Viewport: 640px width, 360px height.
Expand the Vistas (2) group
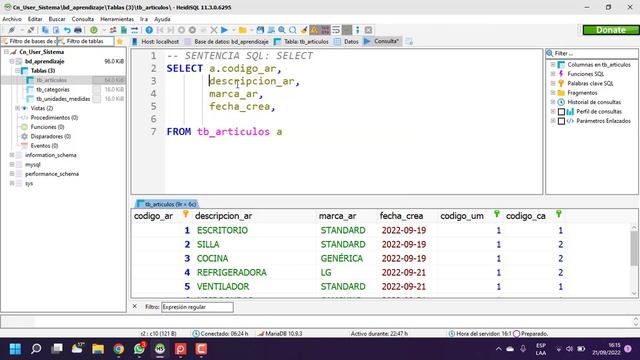pyautogui.click(x=18, y=109)
